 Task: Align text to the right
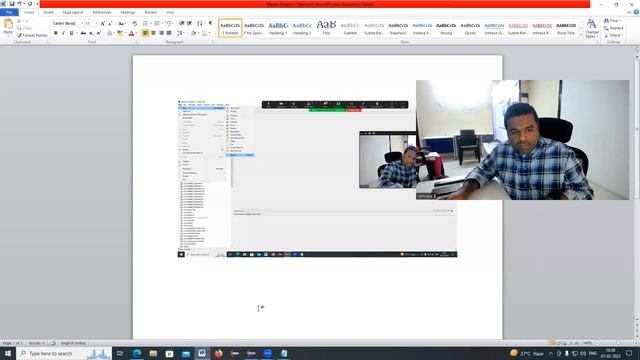tap(161, 33)
